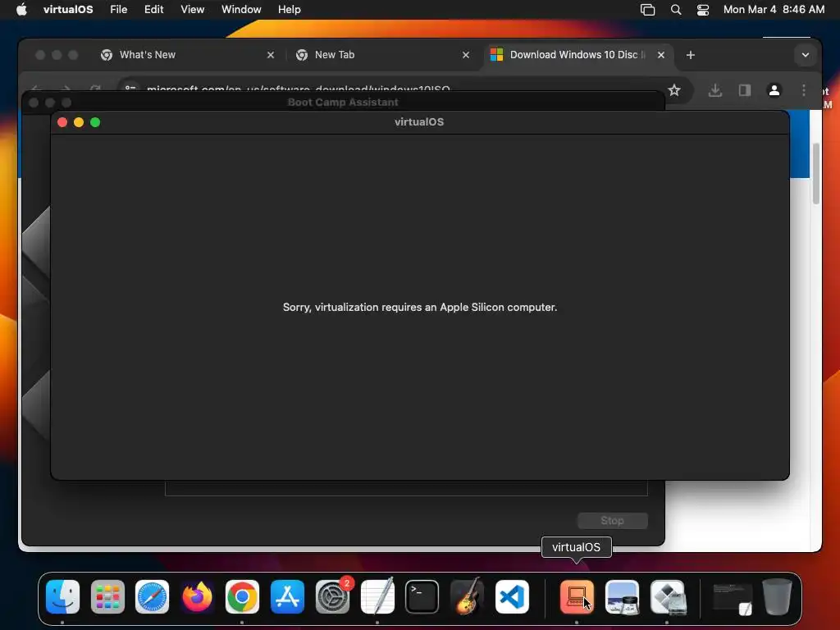840x630 pixels.
Task: Bookmark this page with the star icon
Action: click(674, 90)
